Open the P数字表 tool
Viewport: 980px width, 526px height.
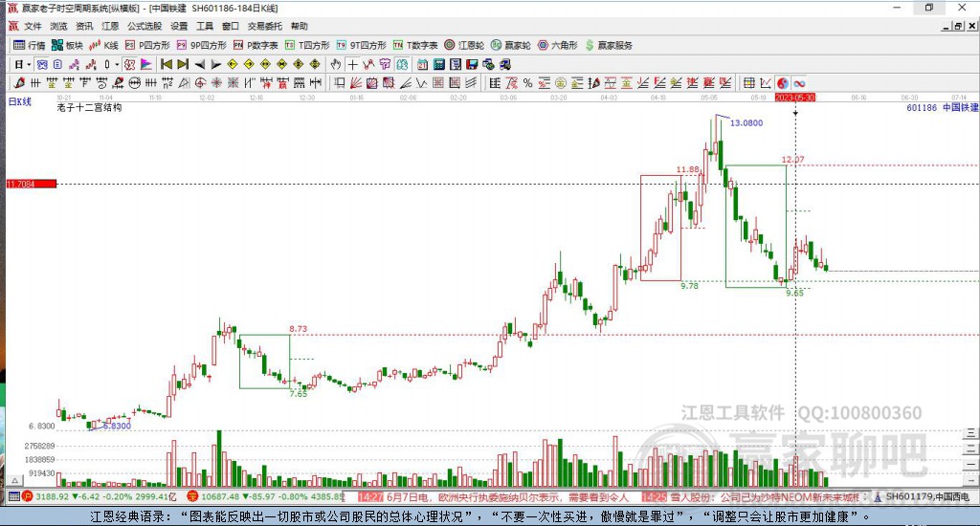[256, 45]
